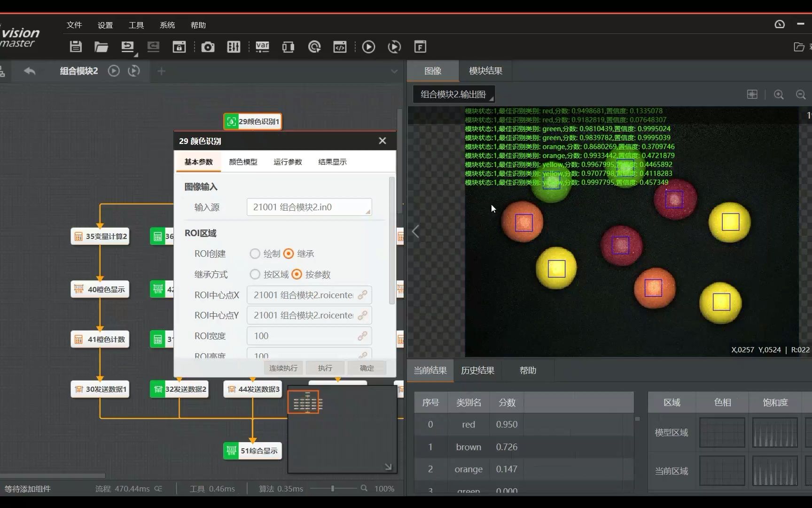The width and height of the screenshot is (812, 508).
Task: Select the 绘制 radio button for ROI创建
Action: pos(255,254)
